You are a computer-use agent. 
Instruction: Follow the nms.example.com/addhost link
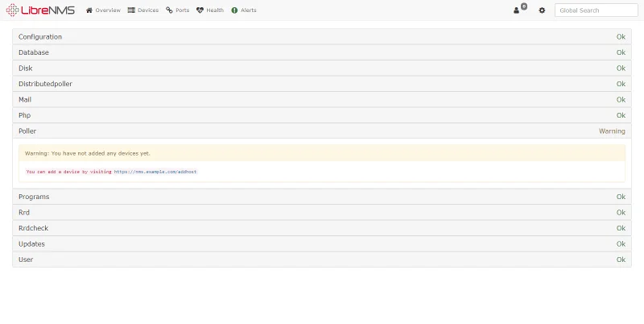click(x=155, y=172)
